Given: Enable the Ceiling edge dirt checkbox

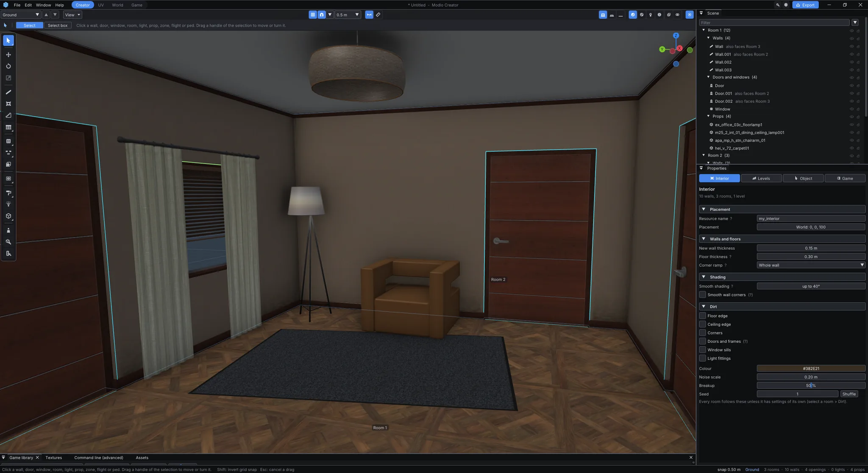Looking at the screenshot, I should pos(703,325).
